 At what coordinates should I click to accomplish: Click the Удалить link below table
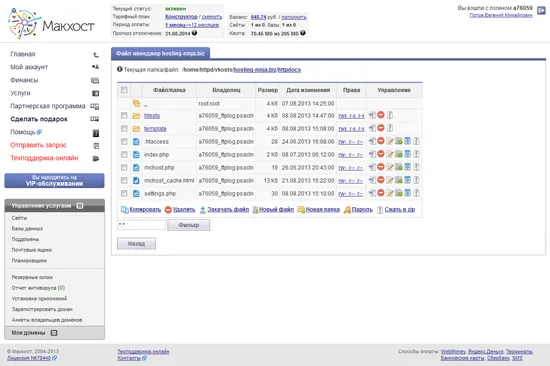pyautogui.click(x=184, y=209)
